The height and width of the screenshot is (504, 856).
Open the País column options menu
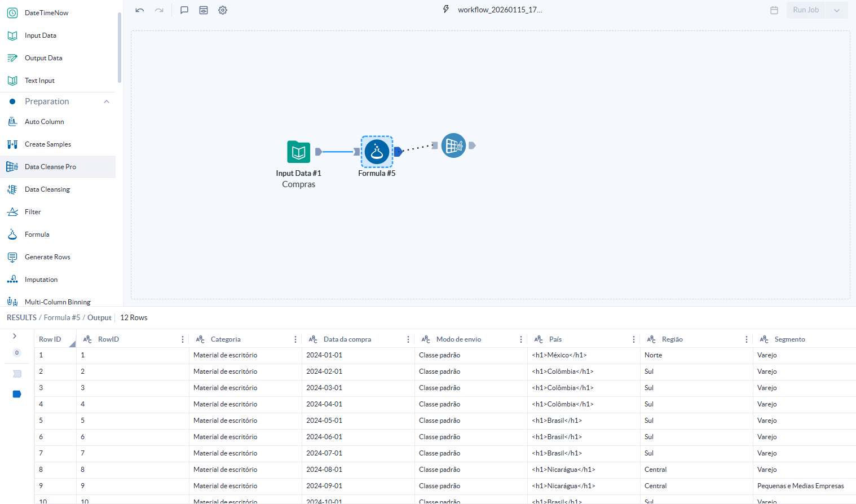click(634, 339)
